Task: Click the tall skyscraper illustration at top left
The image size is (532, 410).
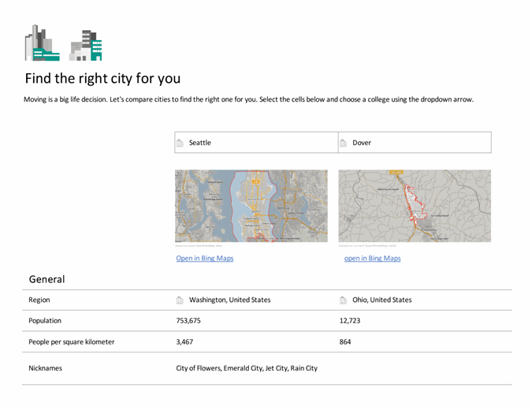Action: pos(42,43)
